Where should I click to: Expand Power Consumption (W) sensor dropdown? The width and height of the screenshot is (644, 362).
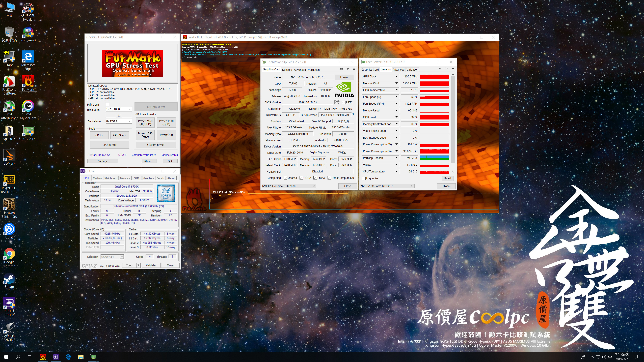[x=396, y=144]
